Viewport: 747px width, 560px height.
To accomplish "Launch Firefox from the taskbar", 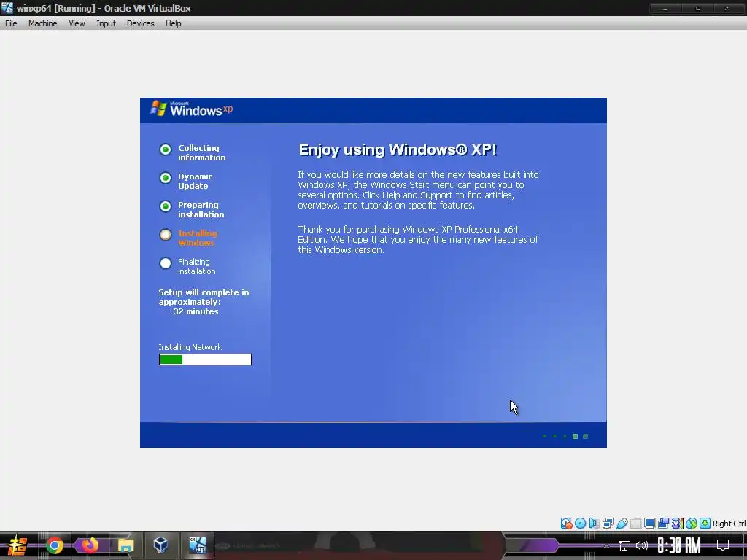I will point(90,545).
